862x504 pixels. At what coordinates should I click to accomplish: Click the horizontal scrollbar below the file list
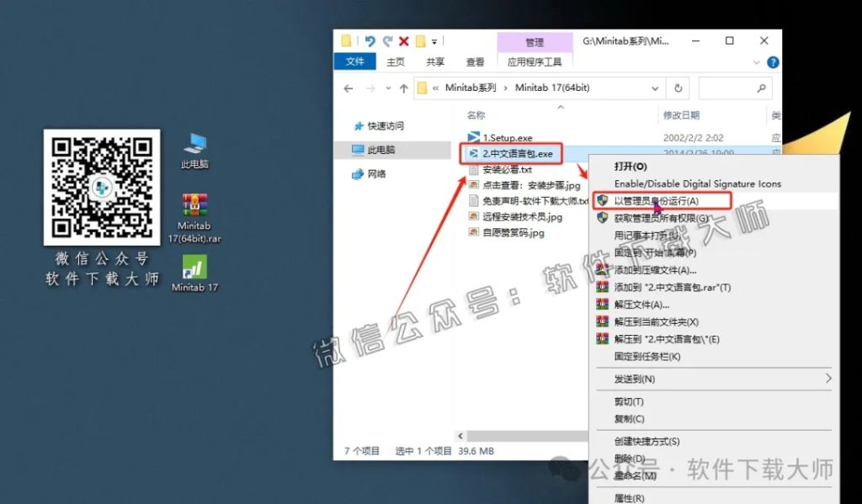click(522, 436)
